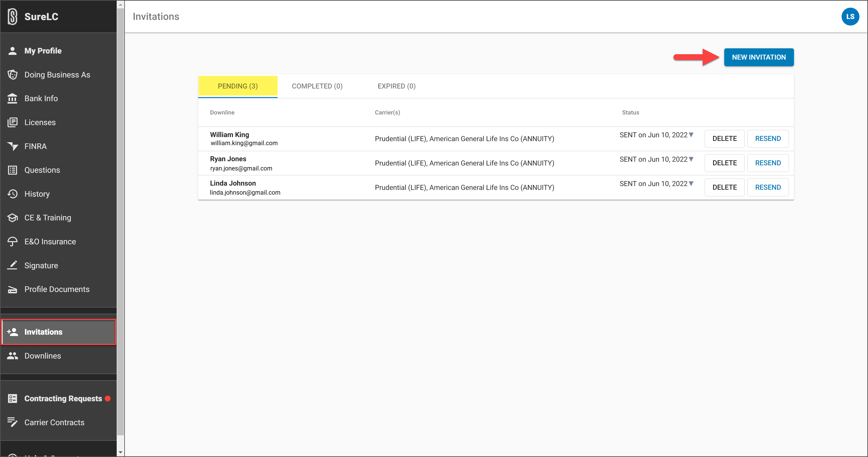
Task: Select Invitations in the sidebar
Action: click(x=59, y=332)
